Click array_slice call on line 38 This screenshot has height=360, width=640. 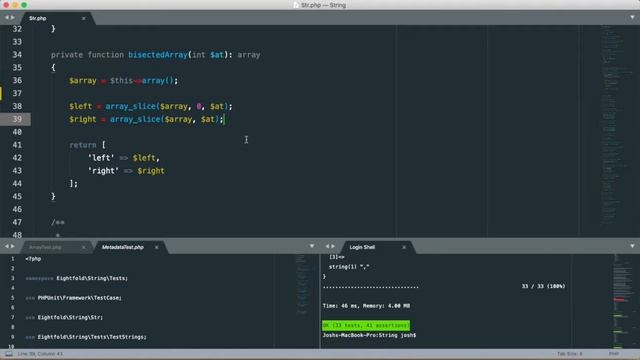(131, 107)
